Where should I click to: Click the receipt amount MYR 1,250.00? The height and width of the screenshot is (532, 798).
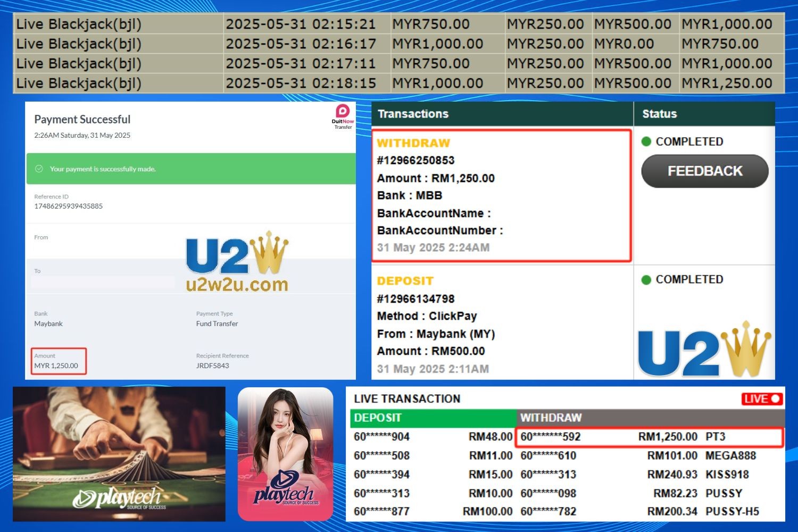tap(56, 365)
